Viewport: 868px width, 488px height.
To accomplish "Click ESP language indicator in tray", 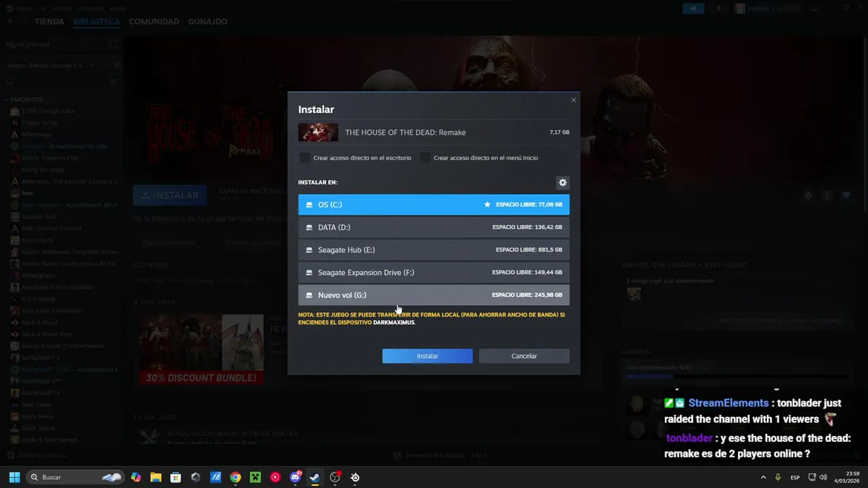I will pyautogui.click(x=795, y=477).
